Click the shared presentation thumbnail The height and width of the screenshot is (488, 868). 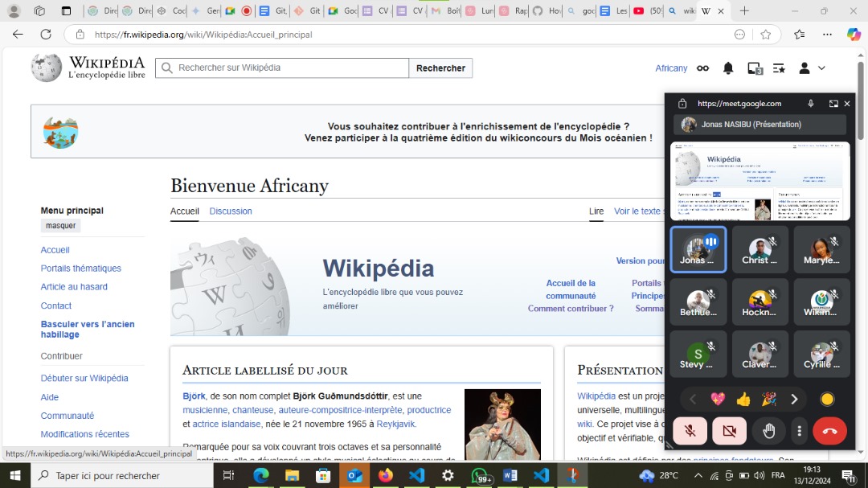[760, 181]
